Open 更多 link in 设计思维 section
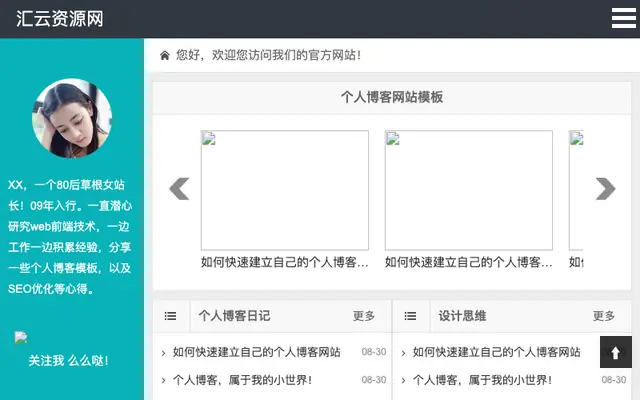This screenshot has height=400, width=640. (x=604, y=316)
